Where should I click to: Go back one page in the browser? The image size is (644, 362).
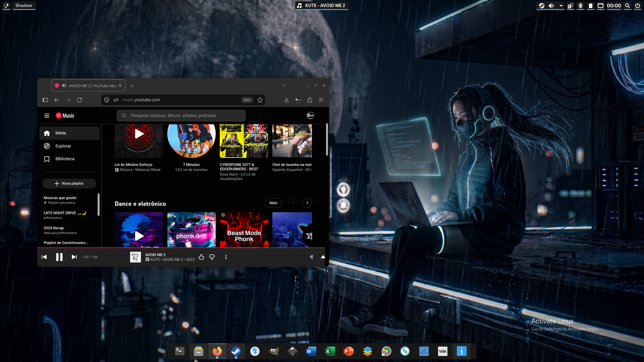pos(57,100)
